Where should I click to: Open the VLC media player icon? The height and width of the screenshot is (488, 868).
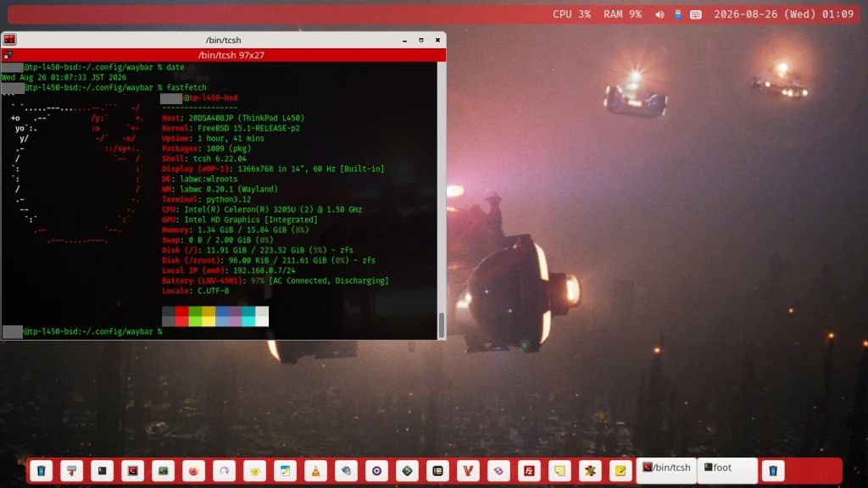pos(315,471)
